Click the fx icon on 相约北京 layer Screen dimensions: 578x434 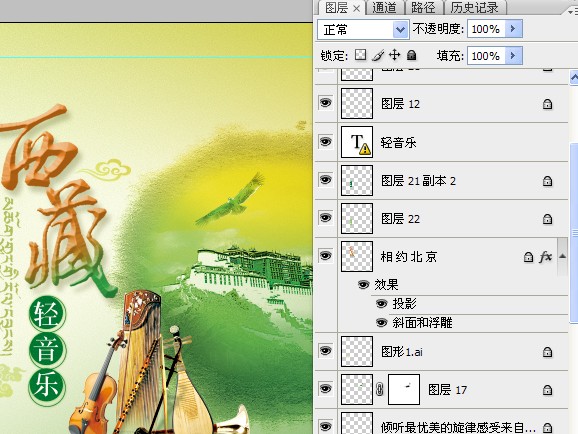pyautogui.click(x=545, y=257)
